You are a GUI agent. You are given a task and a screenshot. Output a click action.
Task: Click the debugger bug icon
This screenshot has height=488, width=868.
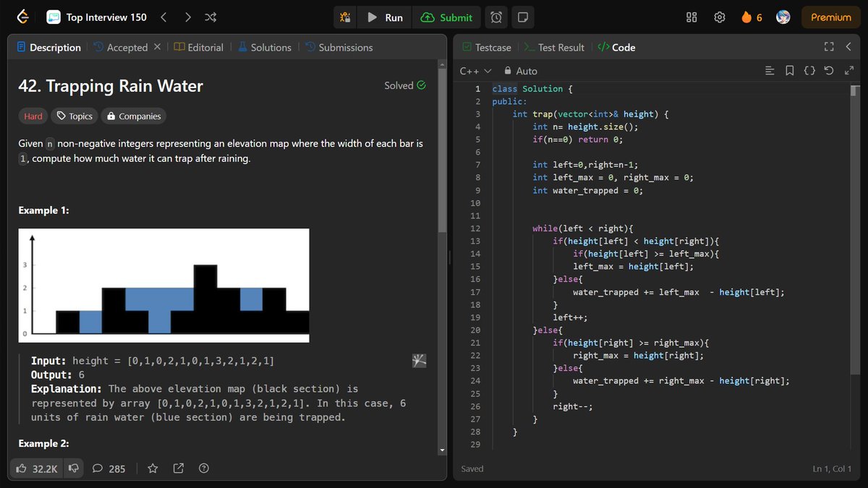[x=346, y=17]
